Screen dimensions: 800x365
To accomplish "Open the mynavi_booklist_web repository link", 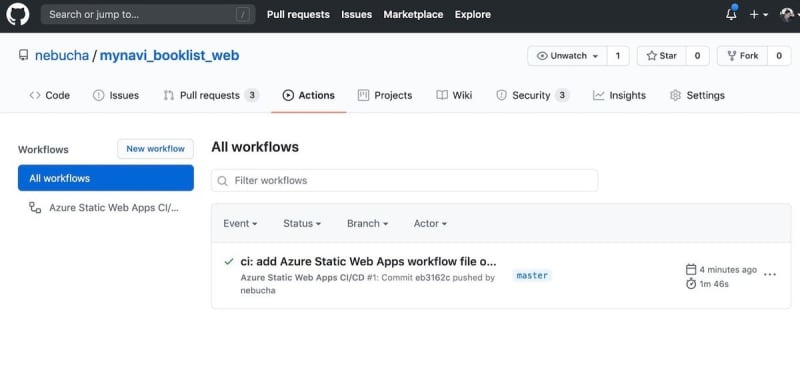I will (169, 55).
